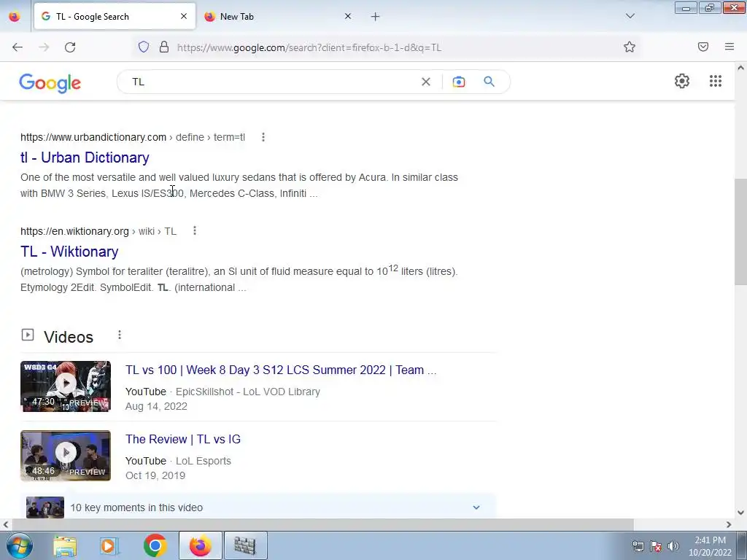Click the site security padlock icon
This screenshot has width=747, height=560.
[x=164, y=47]
